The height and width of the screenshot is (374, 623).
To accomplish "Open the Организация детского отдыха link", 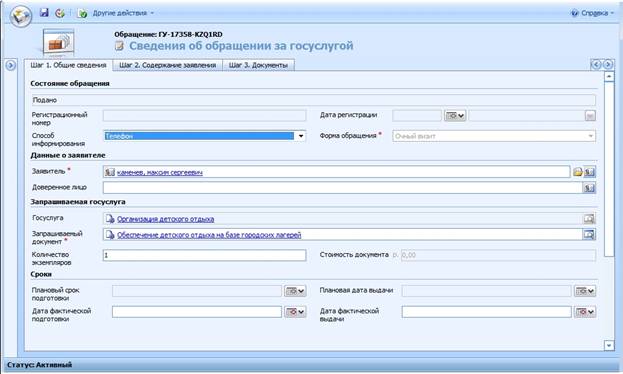I will (x=165, y=219).
